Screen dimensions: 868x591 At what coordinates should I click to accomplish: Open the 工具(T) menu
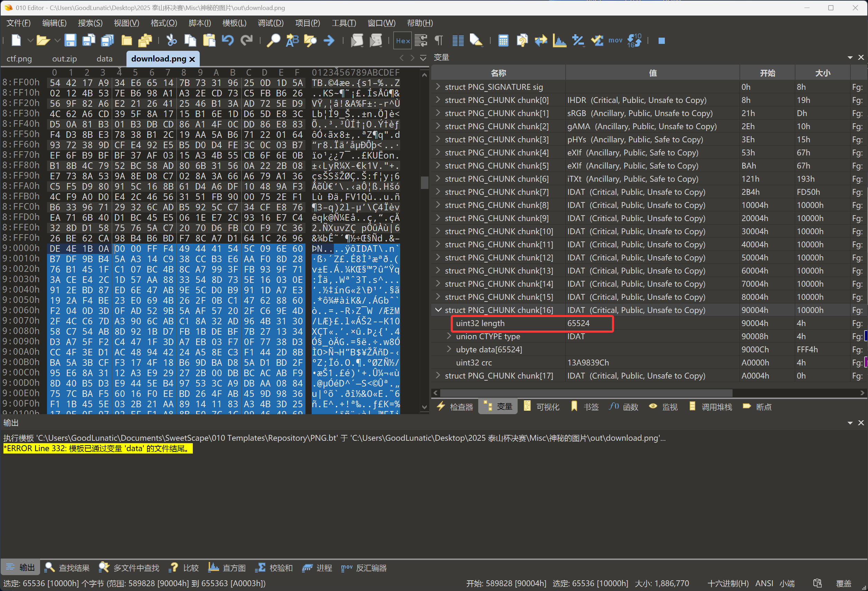pos(343,23)
